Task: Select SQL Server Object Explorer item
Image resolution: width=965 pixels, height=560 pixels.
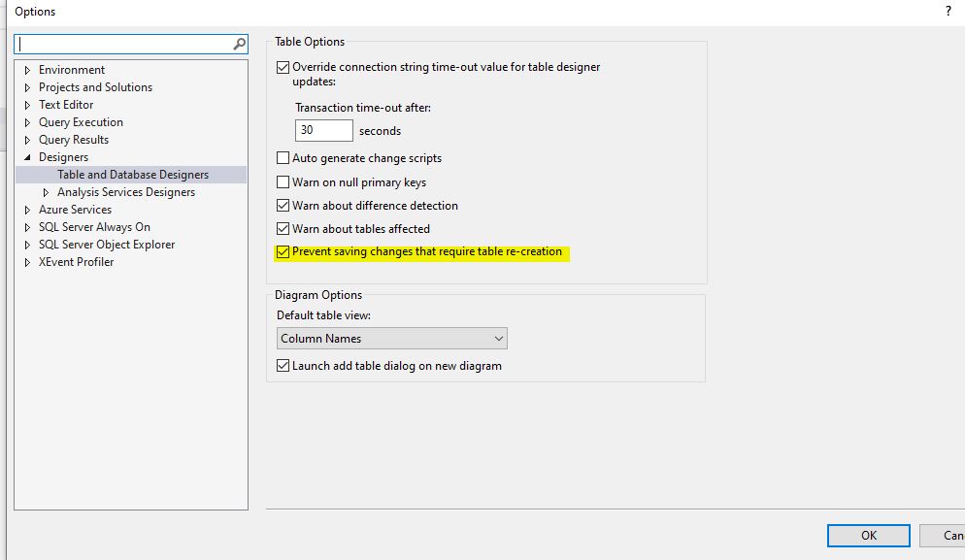Action: click(107, 245)
